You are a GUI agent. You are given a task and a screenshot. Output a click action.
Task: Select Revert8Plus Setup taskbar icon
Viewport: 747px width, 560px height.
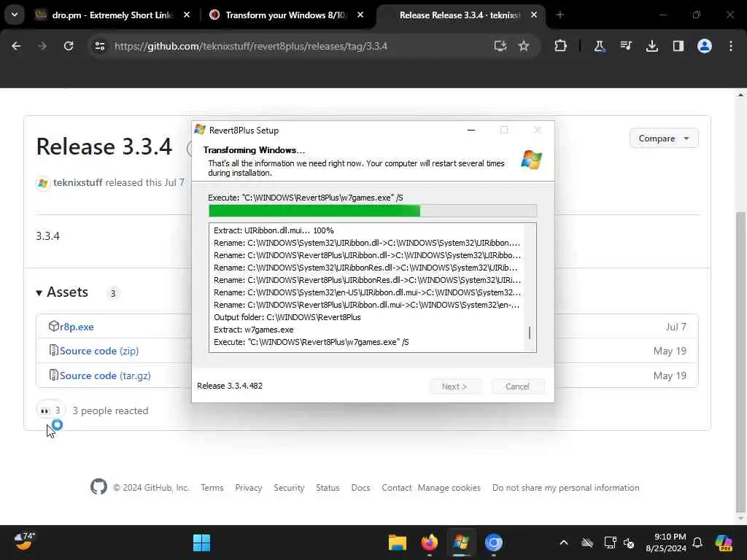click(461, 542)
